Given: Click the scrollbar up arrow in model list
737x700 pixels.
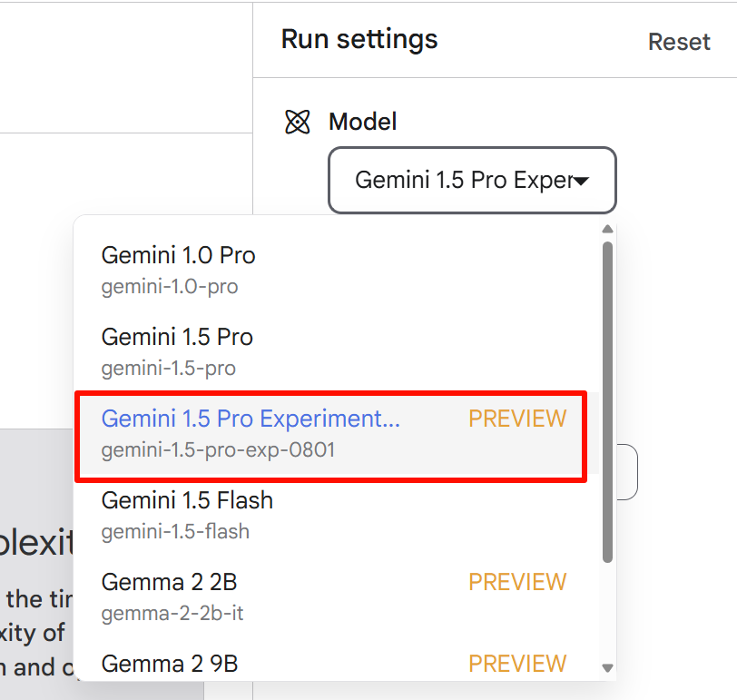Looking at the screenshot, I should (607, 229).
